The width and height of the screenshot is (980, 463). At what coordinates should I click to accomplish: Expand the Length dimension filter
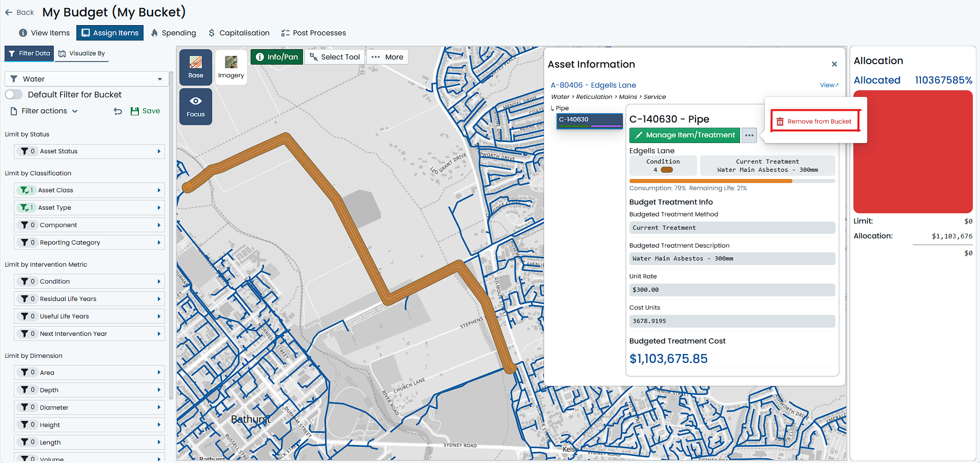(90, 442)
